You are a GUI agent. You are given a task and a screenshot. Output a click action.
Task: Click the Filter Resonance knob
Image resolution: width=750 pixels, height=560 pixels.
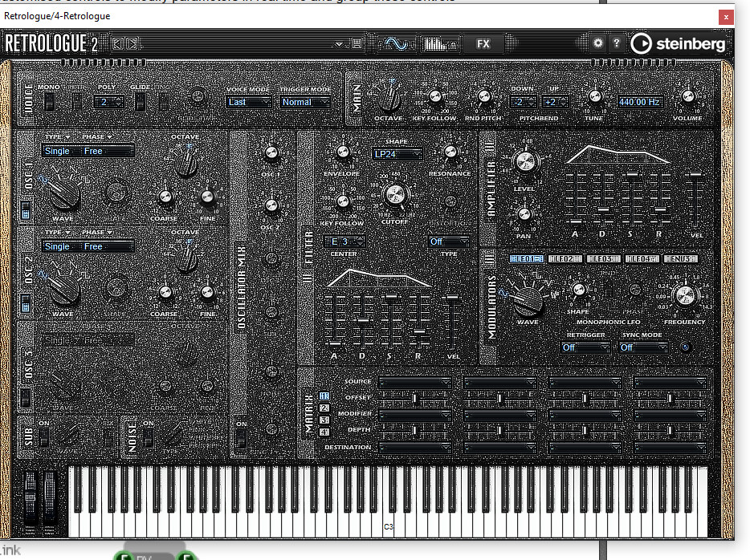click(450, 152)
